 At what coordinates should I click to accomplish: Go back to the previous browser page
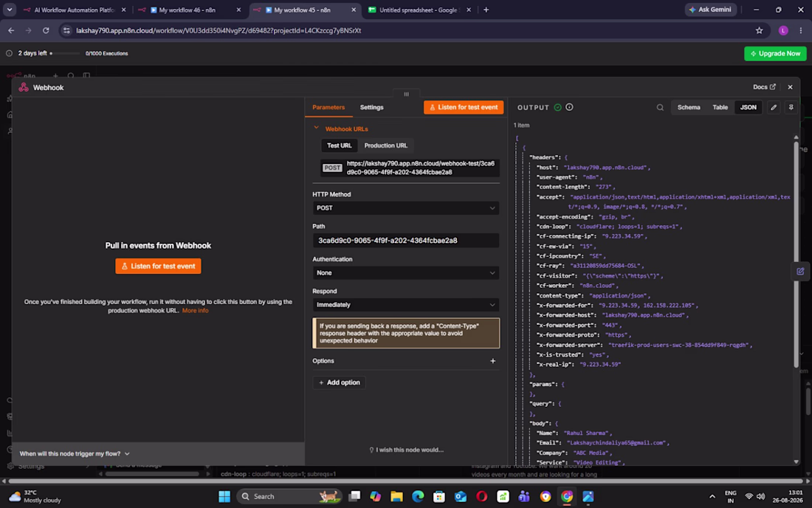click(11, 30)
